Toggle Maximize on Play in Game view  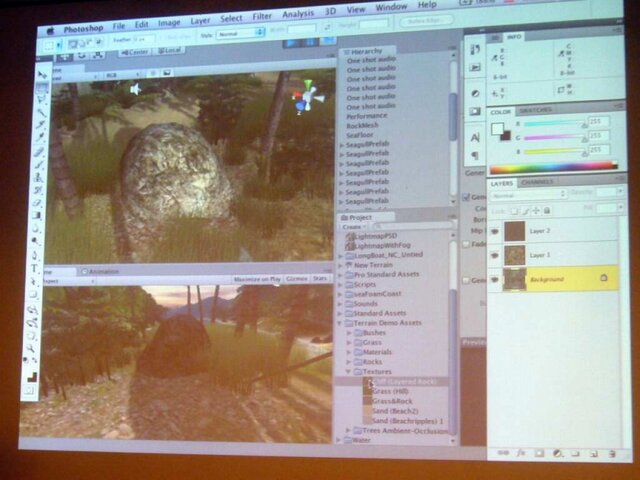coord(258,279)
